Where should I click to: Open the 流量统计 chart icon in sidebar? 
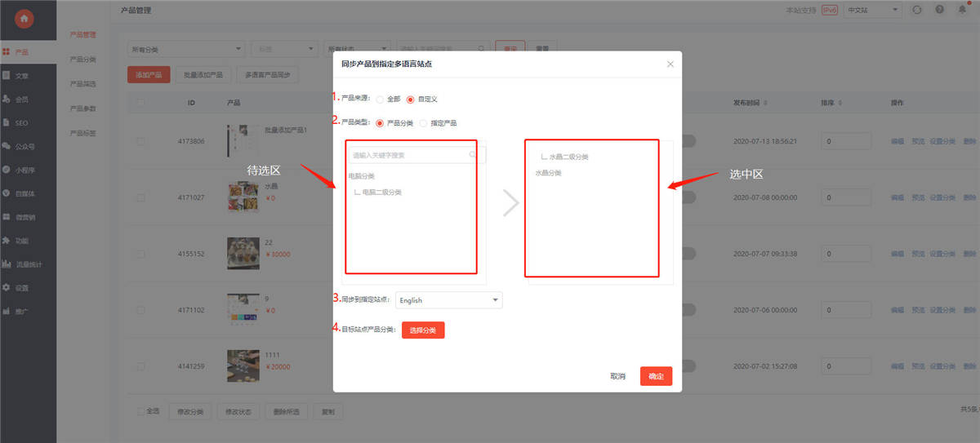pyautogui.click(x=7, y=264)
